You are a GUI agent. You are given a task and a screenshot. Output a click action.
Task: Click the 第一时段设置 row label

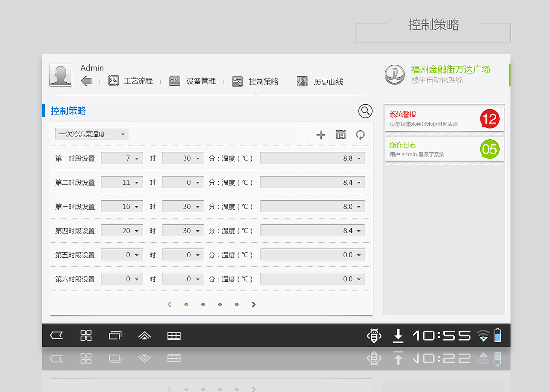(x=75, y=158)
